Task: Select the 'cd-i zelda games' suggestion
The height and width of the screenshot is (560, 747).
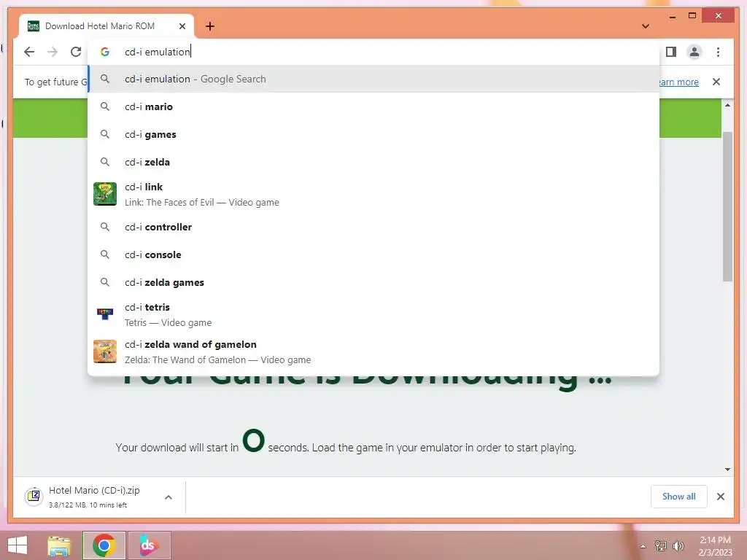Action: (x=373, y=282)
